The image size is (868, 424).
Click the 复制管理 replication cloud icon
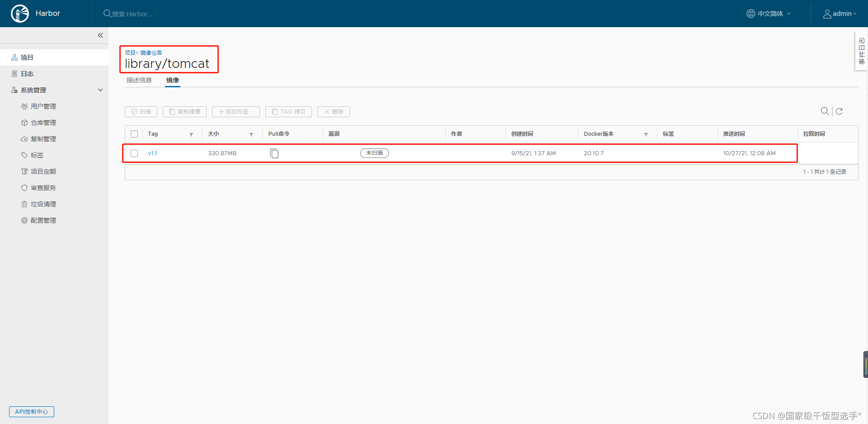point(24,139)
